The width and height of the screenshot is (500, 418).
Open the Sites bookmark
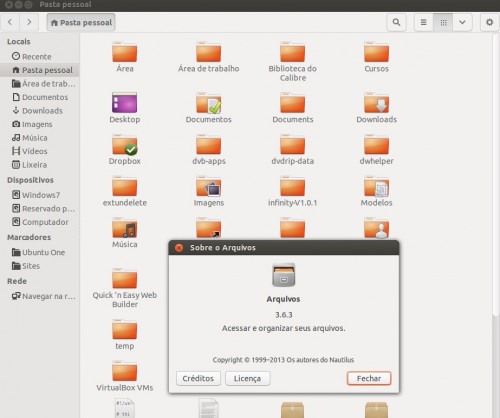pos(40,266)
